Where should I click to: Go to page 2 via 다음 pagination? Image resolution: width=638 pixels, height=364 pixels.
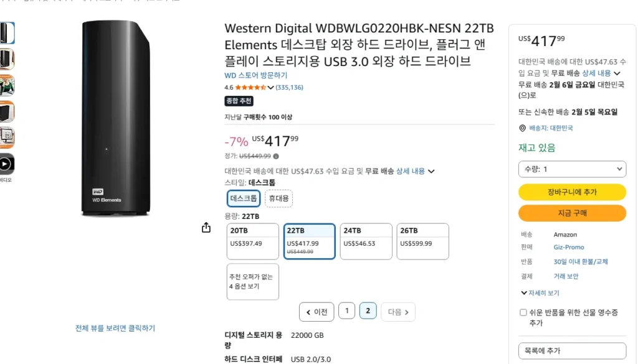tap(398, 310)
